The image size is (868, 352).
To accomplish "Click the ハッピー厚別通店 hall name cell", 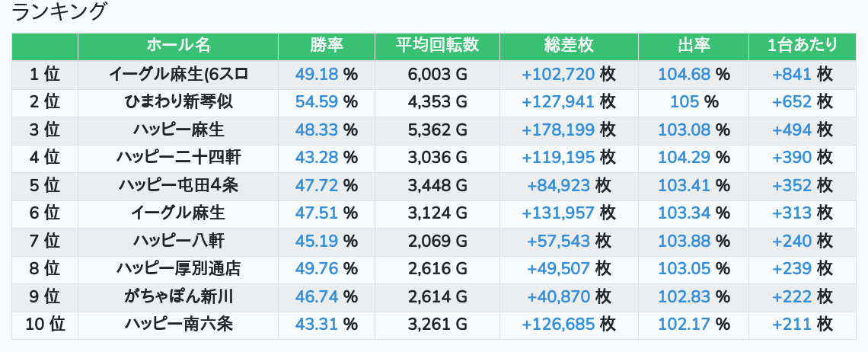I will pos(178,269).
